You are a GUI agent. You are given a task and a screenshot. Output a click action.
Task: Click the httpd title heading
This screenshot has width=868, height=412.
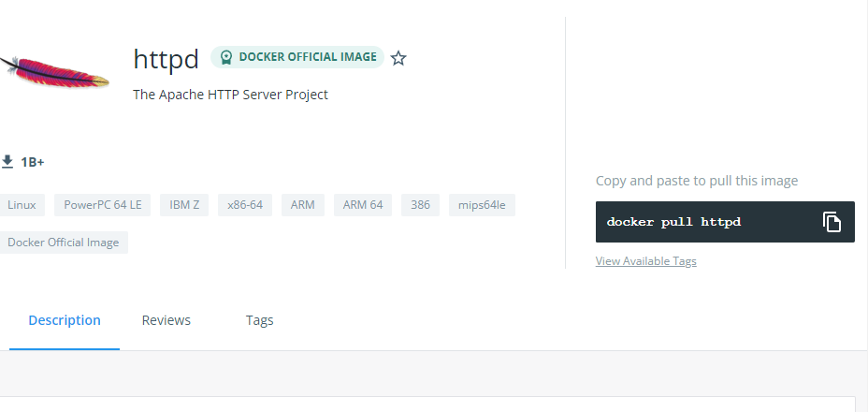(166, 59)
